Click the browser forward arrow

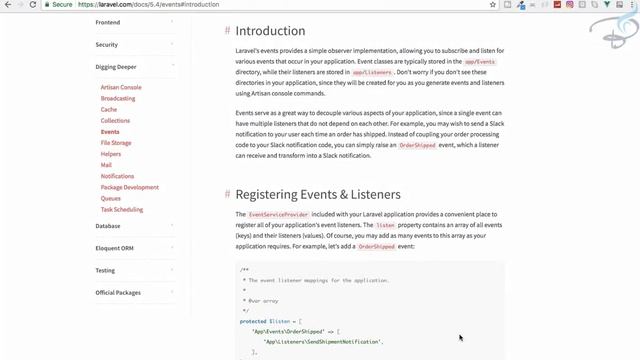tap(20, 4)
